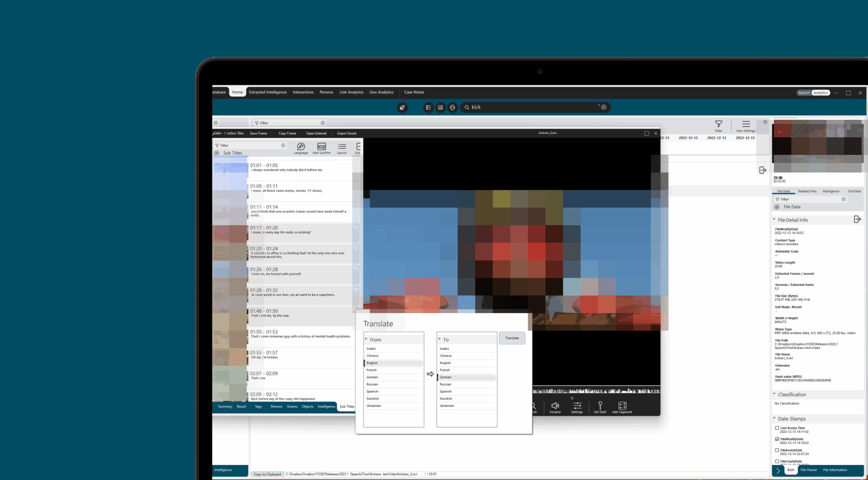Click the funnel Filter icon at top right

point(718,124)
